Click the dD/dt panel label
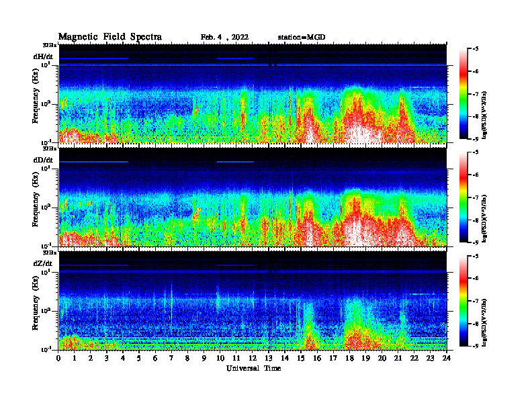This screenshot has width=532, height=411. point(43,160)
